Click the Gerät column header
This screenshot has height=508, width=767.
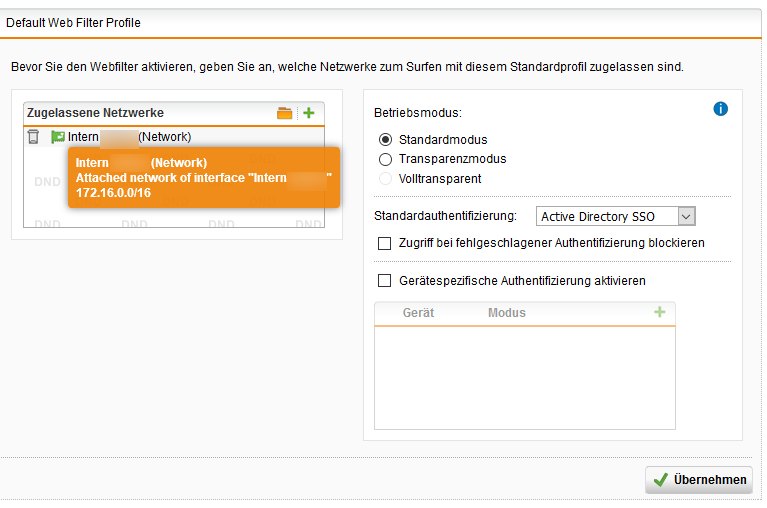coord(418,313)
